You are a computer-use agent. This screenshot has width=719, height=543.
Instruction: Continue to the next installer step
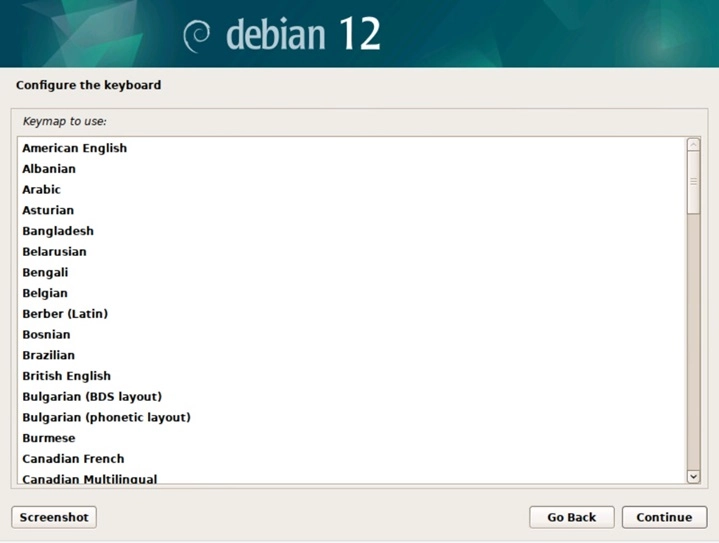(x=664, y=517)
